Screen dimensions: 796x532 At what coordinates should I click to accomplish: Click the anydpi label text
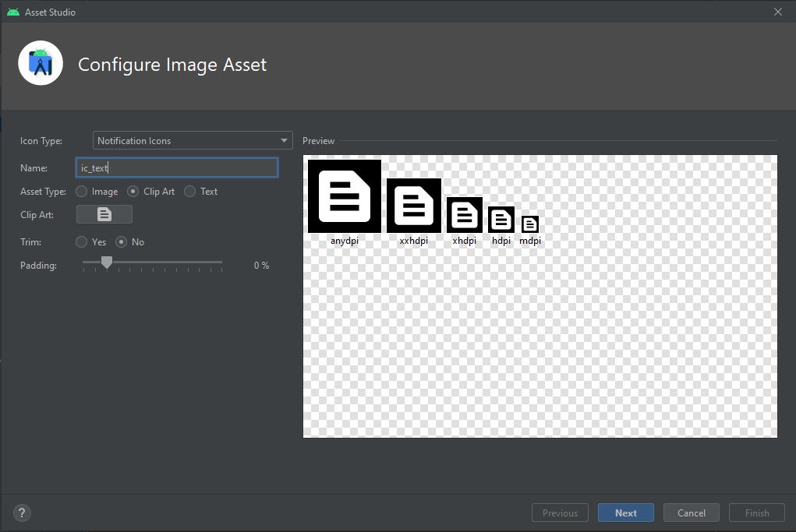click(x=344, y=241)
